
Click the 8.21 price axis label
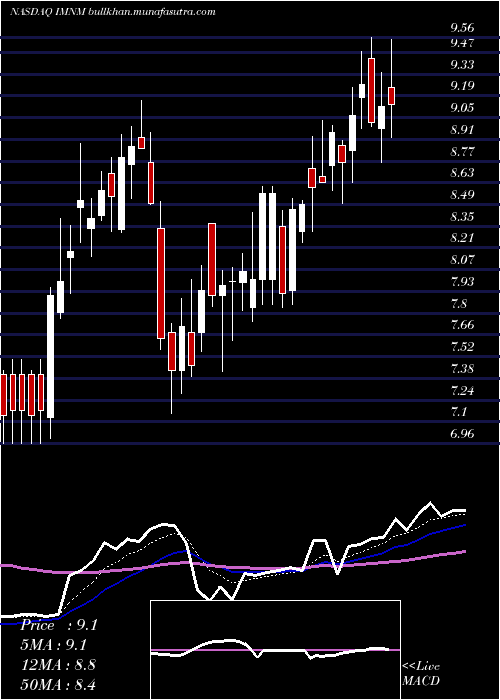[462, 238]
